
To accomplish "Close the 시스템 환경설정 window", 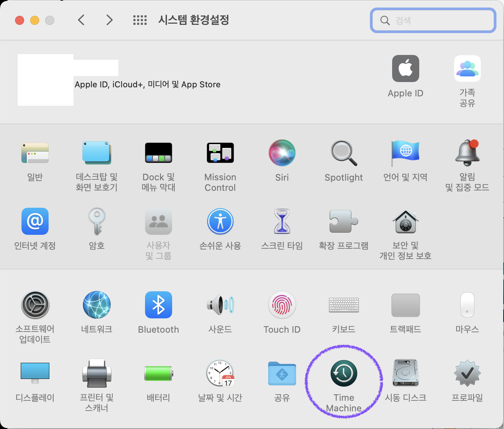I will 20,20.
